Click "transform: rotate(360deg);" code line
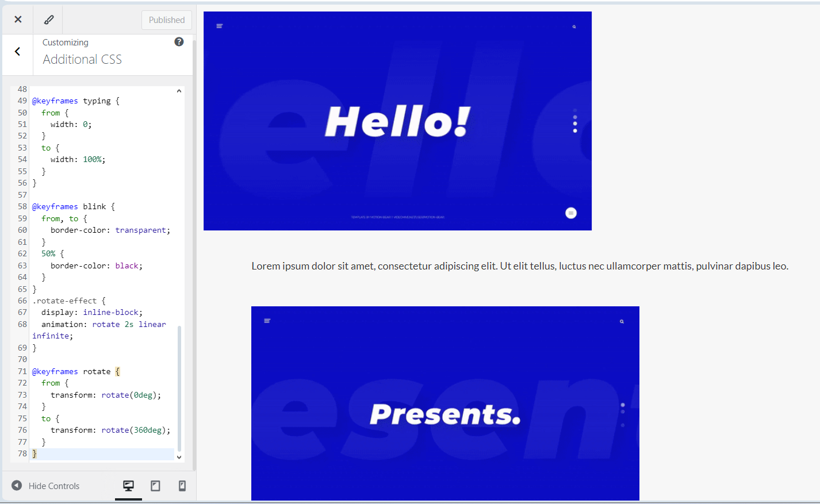Image resolution: width=820 pixels, height=504 pixels. [x=110, y=430]
